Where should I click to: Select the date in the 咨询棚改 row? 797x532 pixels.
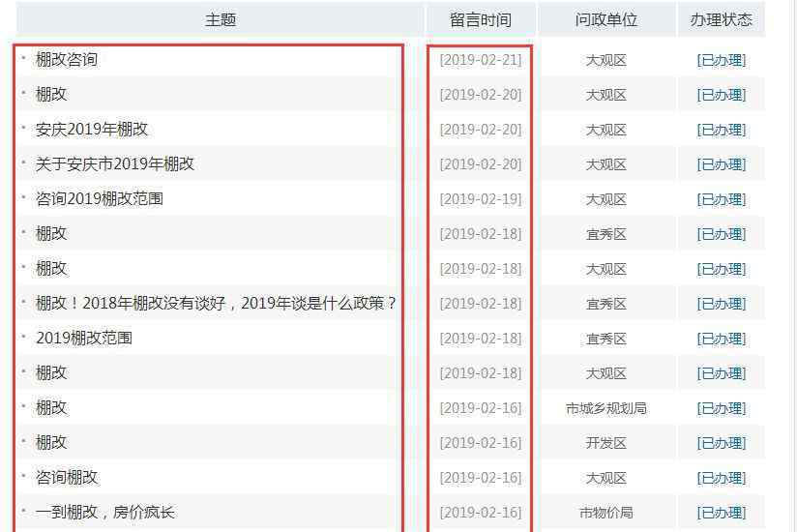[x=481, y=478]
